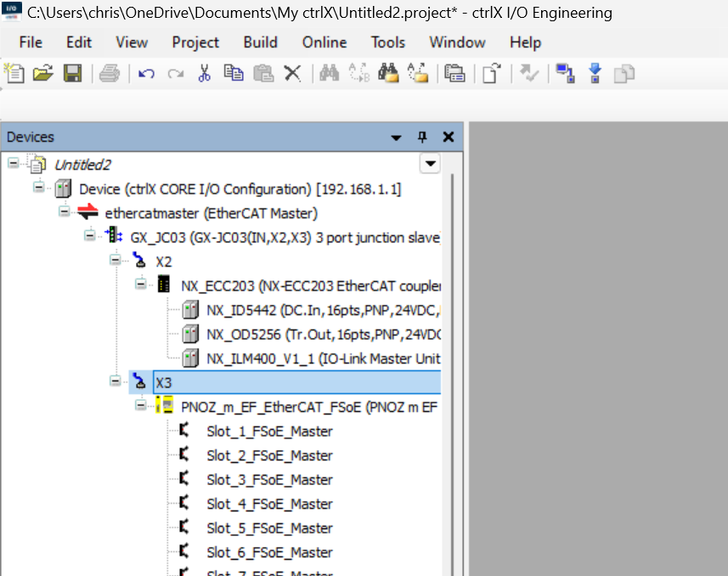Click the Open Project folder icon

pyautogui.click(x=42, y=73)
